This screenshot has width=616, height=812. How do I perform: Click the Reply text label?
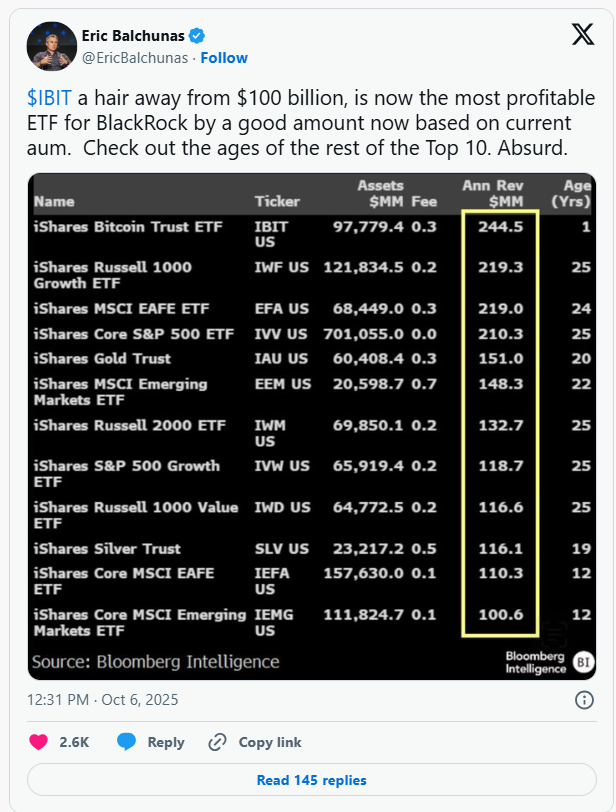[x=166, y=742]
